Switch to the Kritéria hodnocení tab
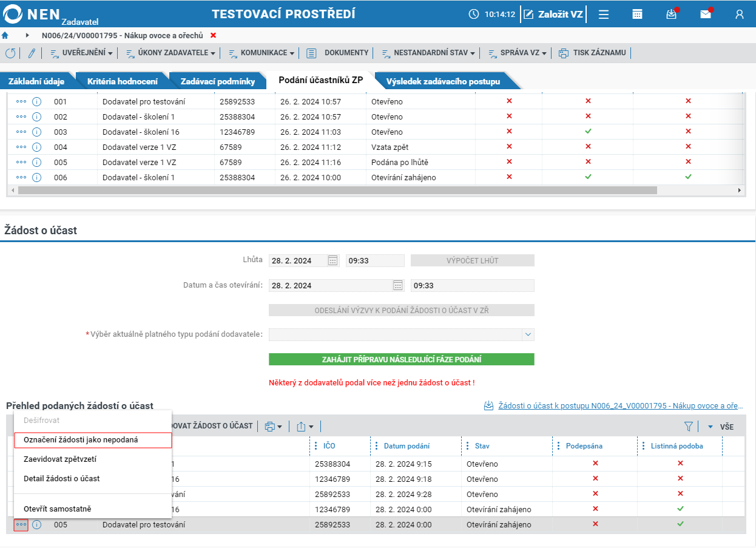 coord(123,81)
